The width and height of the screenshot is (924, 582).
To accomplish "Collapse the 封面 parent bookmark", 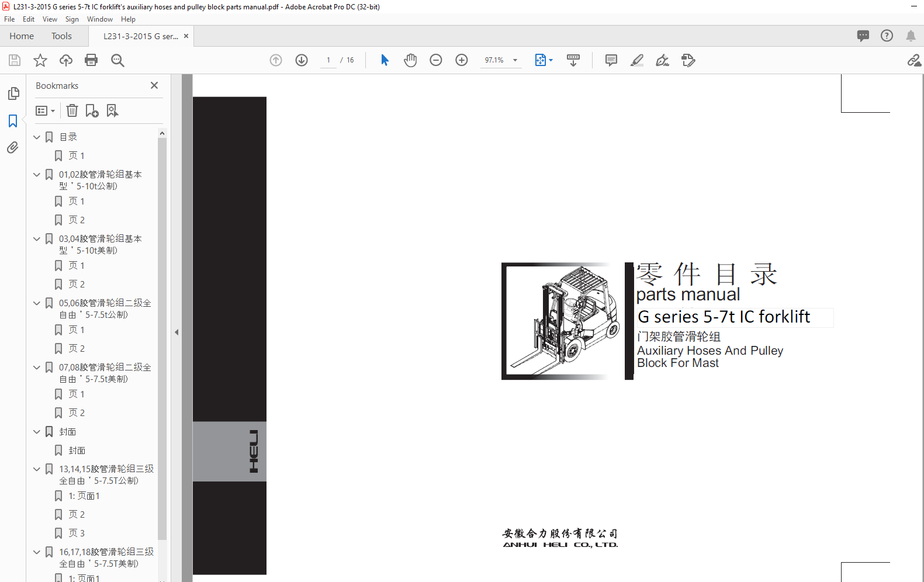I will click(x=37, y=432).
